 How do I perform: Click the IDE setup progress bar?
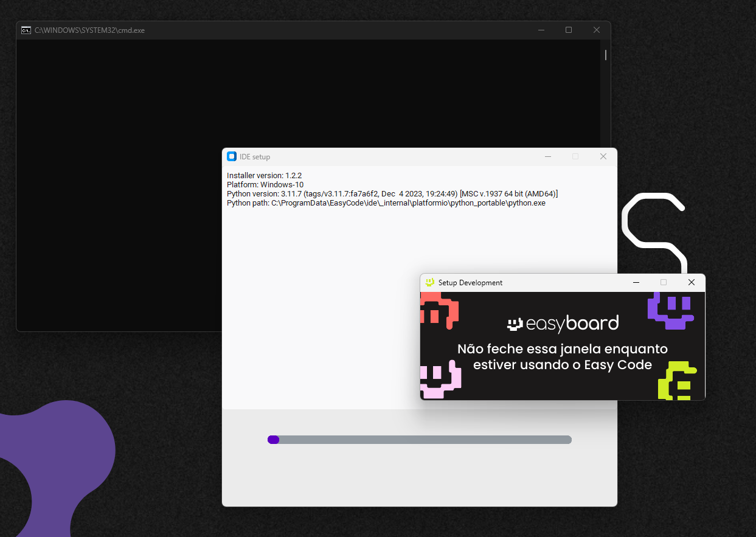[x=420, y=440]
